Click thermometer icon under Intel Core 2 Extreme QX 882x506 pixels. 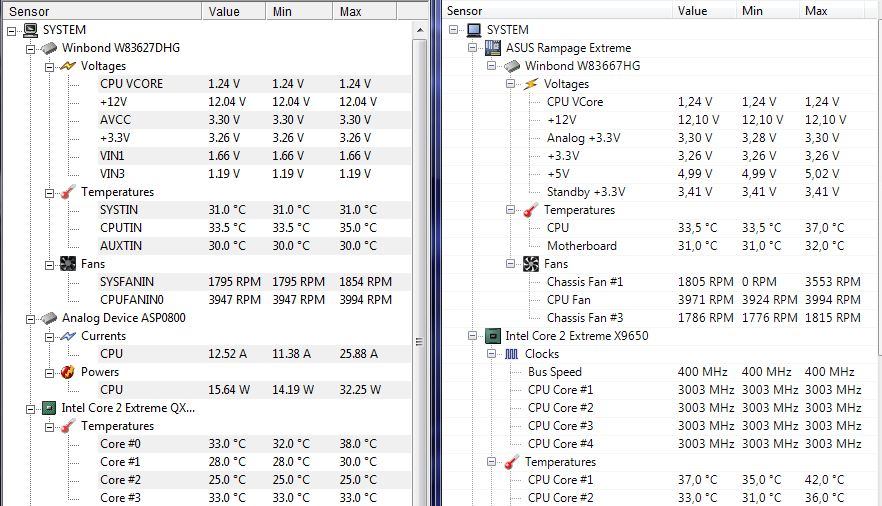[68, 426]
